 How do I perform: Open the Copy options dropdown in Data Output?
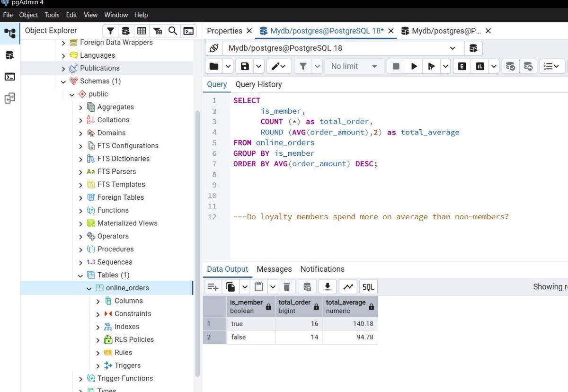(245, 286)
